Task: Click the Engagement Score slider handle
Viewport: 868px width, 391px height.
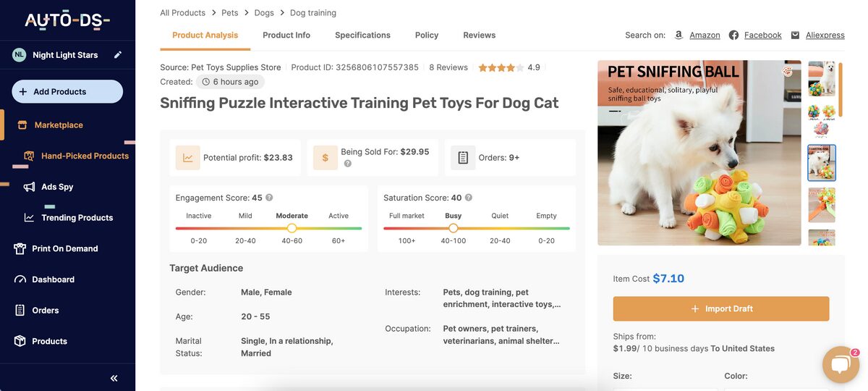Action: click(x=292, y=228)
